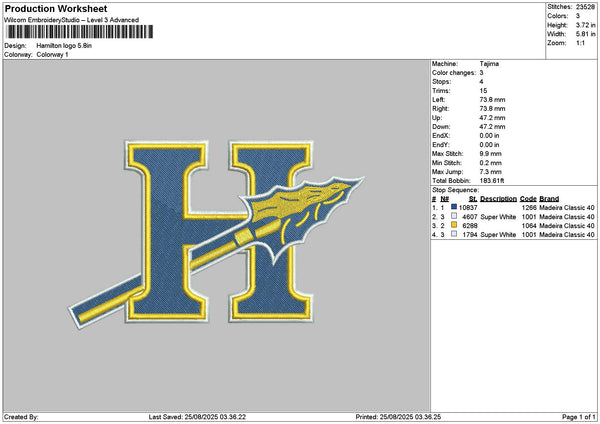This screenshot has height=424, width=600.
Task: Select the 'Colorway 1' value
Action: 52,55
